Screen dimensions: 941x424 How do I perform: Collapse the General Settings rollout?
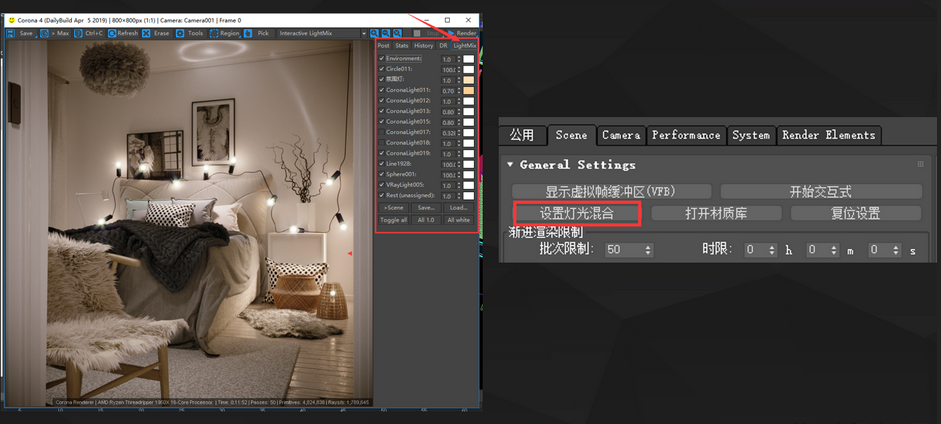[x=511, y=165]
